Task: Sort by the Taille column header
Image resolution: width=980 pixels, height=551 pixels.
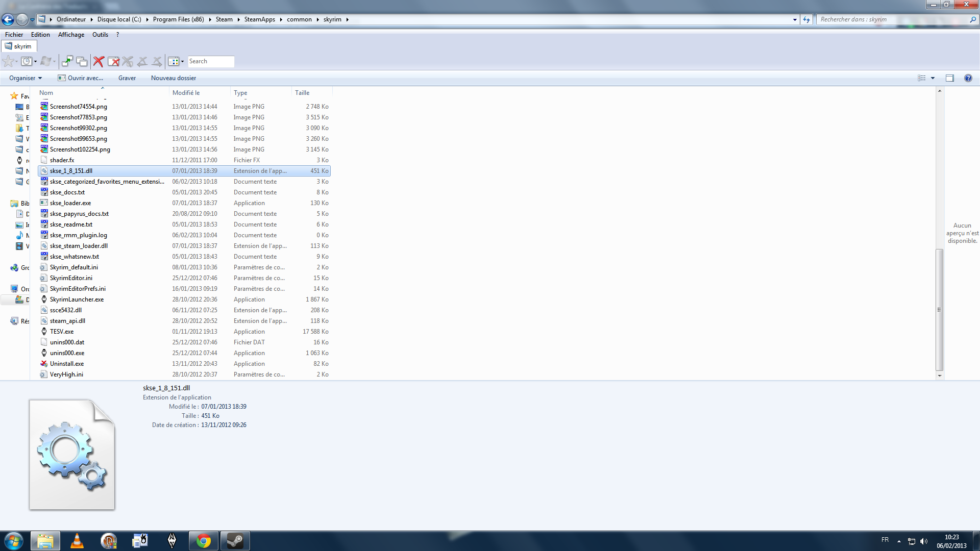Action: (x=312, y=93)
